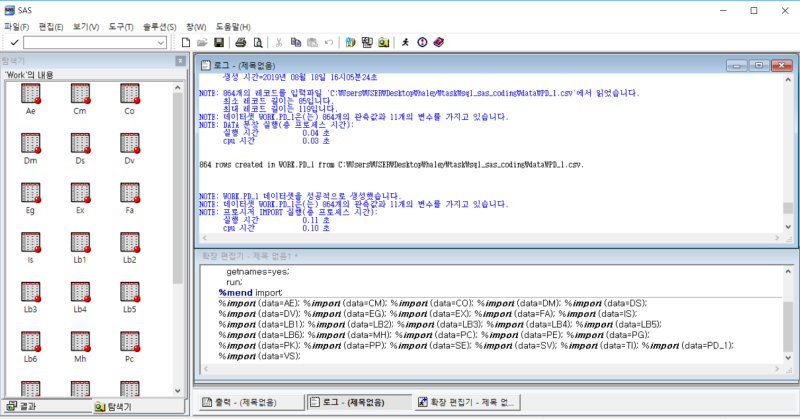The image size is (800, 419).
Task: Open the 솔루션(S) menu
Action: point(160,27)
